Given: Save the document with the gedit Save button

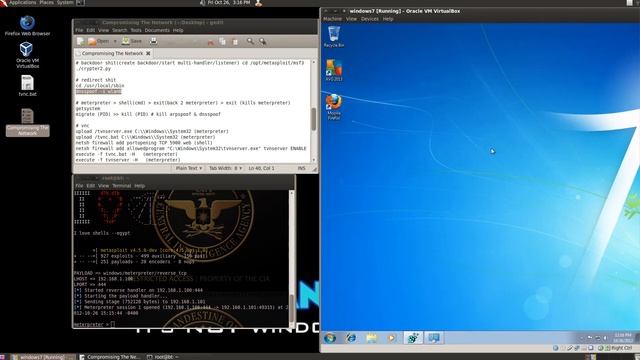Looking at the screenshot, I should coord(131,41).
